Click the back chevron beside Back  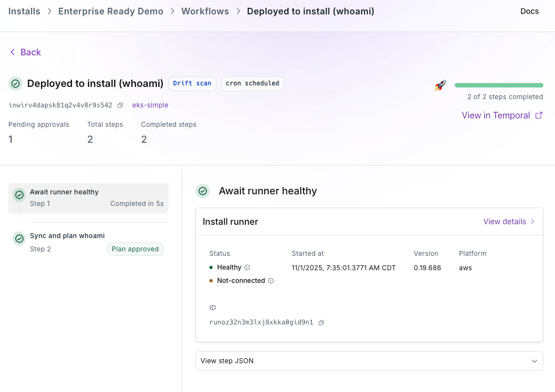click(x=12, y=52)
